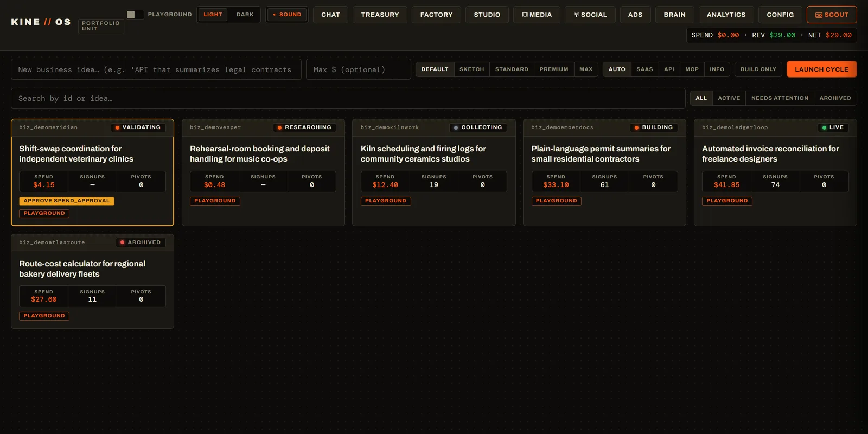Open the Plain-language permit summaries card

[604, 173]
